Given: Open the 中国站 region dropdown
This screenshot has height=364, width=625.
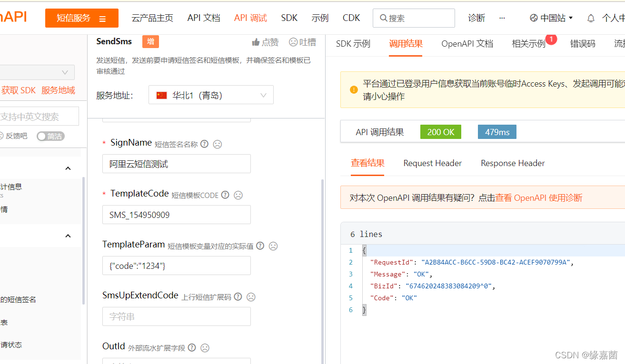Looking at the screenshot, I should click(551, 18).
